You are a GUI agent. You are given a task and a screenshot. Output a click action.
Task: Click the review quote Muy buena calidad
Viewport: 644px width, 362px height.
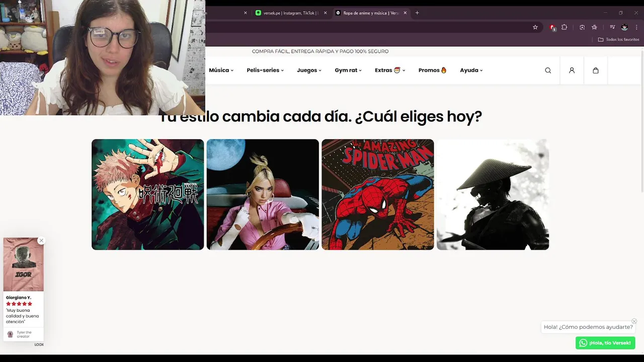(x=22, y=316)
